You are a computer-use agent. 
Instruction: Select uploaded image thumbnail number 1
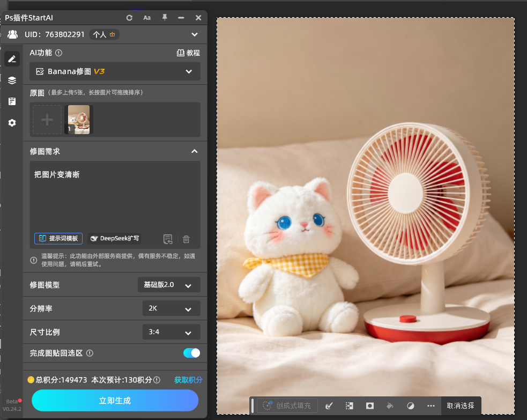tap(79, 120)
